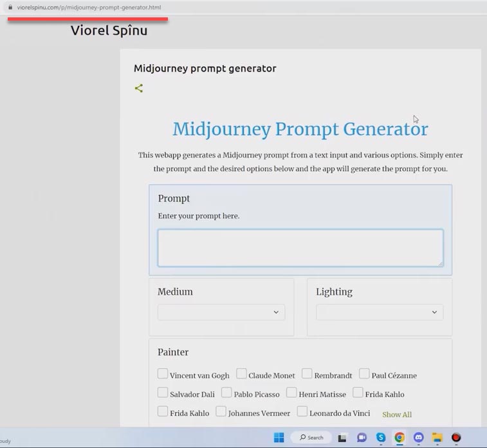Click the padlock icon in the address bar

(x=10, y=7)
